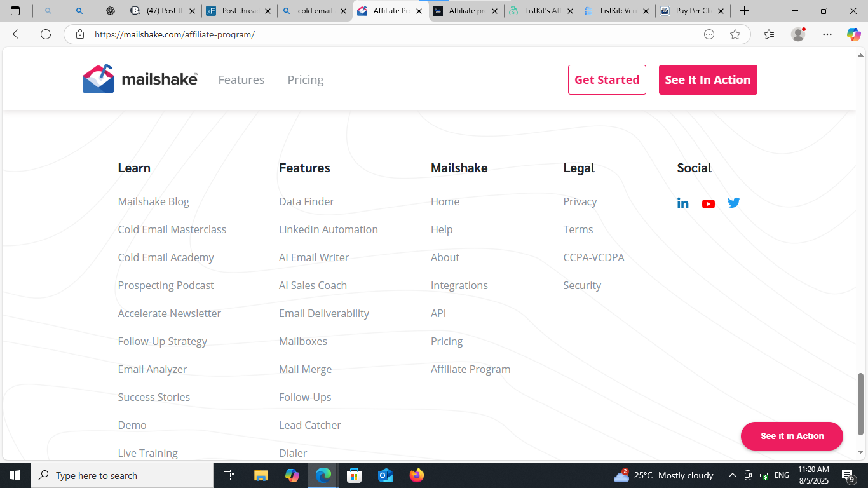Open Features in header navigation
Image resolution: width=868 pixels, height=488 pixels.
click(241, 79)
